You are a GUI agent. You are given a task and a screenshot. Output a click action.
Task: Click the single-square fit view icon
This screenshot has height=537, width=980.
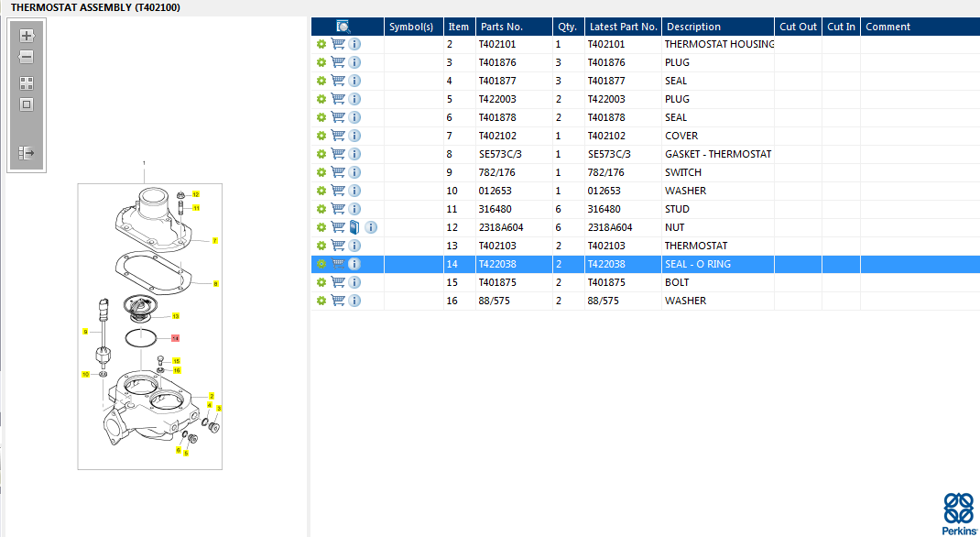pyautogui.click(x=27, y=104)
